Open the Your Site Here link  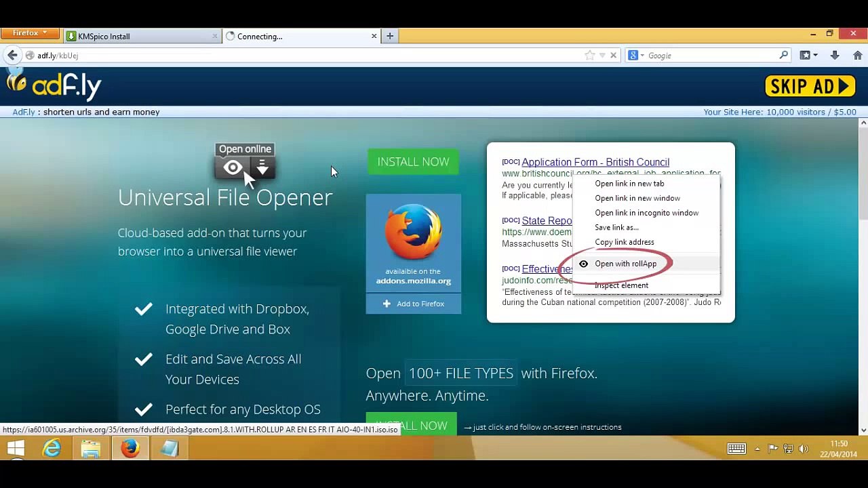[x=780, y=112]
